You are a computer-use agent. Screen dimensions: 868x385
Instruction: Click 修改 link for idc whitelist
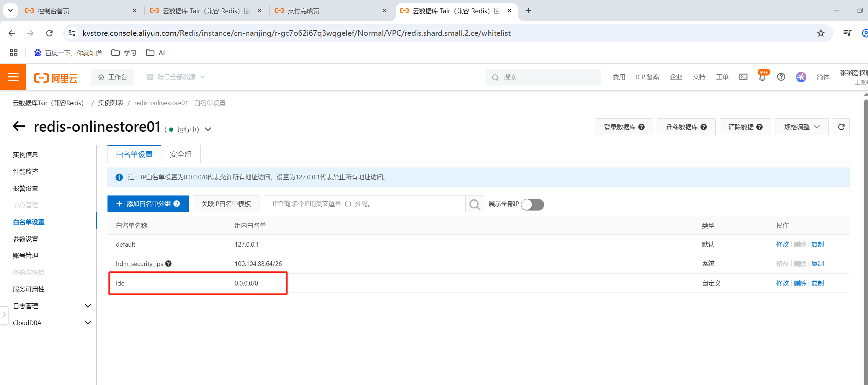click(782, 283)
